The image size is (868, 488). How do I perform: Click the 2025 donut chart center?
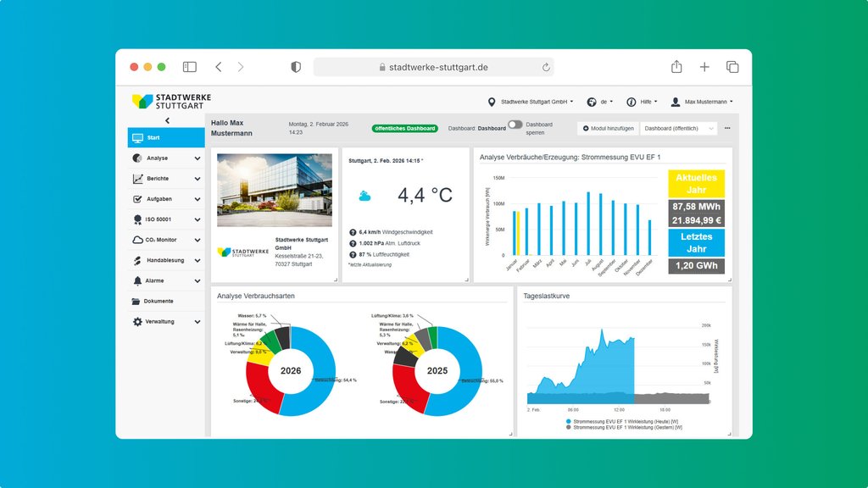437,371
